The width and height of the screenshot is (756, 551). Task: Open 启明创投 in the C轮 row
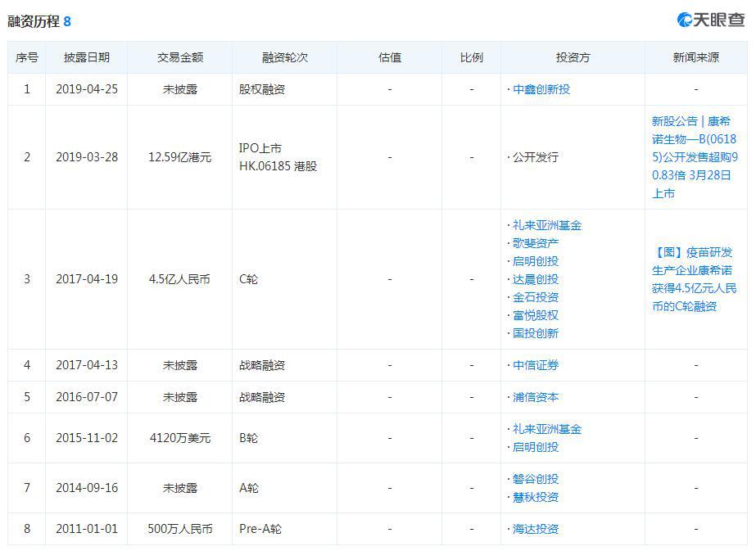tap(536, 261)
